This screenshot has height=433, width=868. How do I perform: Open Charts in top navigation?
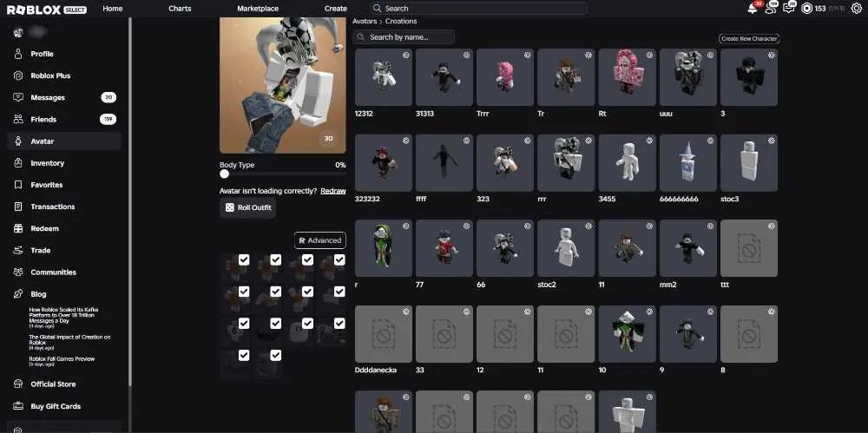click(180, 9)
